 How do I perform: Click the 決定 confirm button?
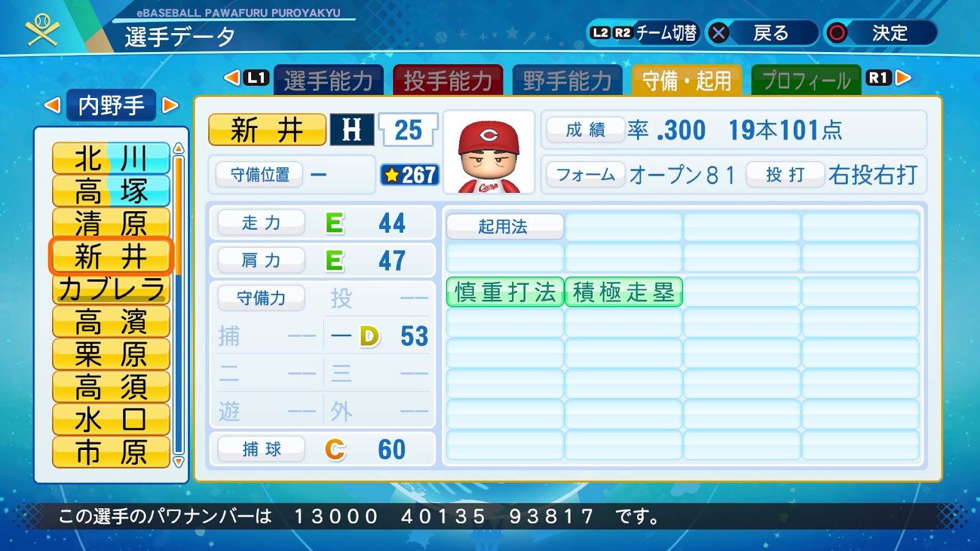(x=880, y=33)
